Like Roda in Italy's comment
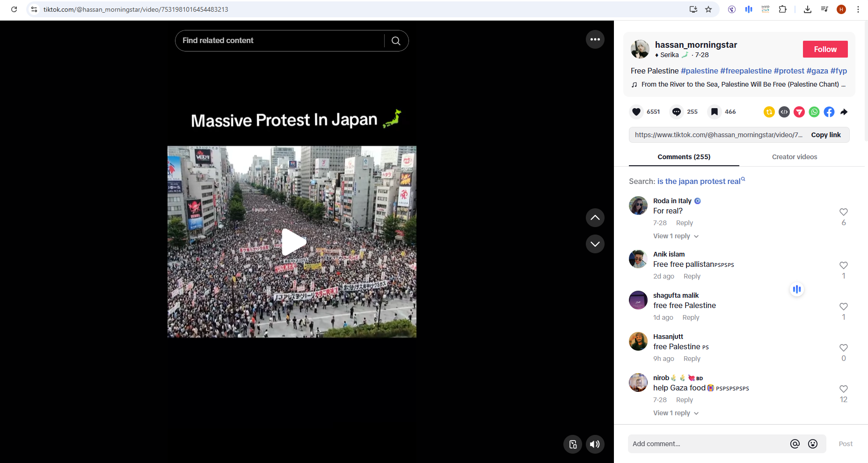This screenshot has height=463, width=868. (x=843, y=212)
